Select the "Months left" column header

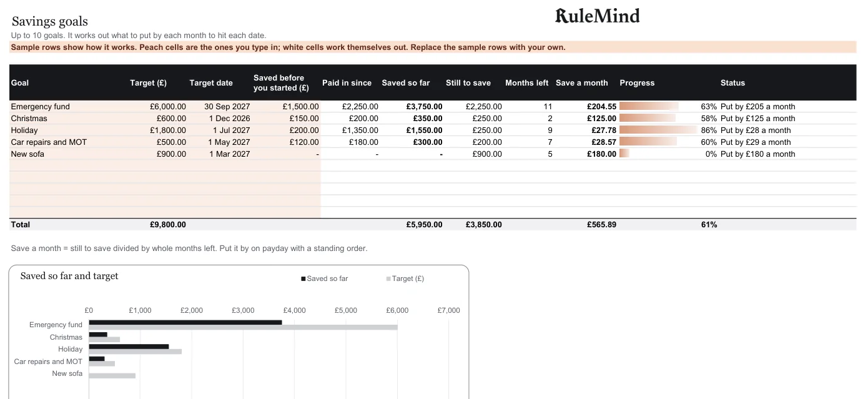point(527,82)
